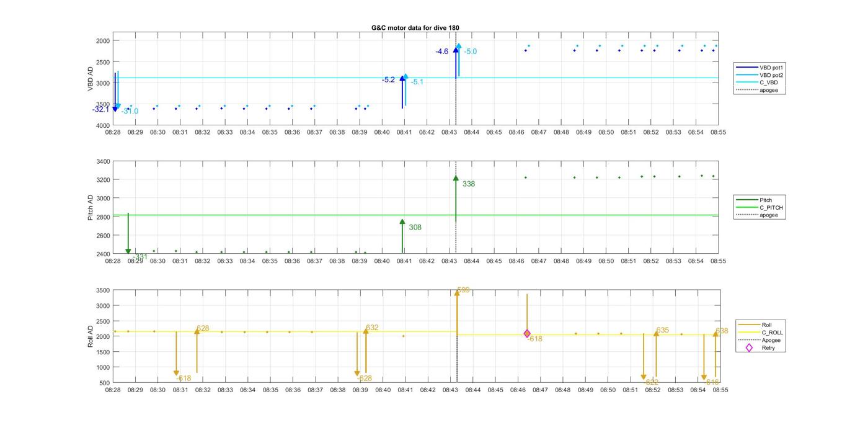Click the "08:43" tick on the VBD plot axis
The height and width of the screenshot is (430, 868).
tap(449, 132)
